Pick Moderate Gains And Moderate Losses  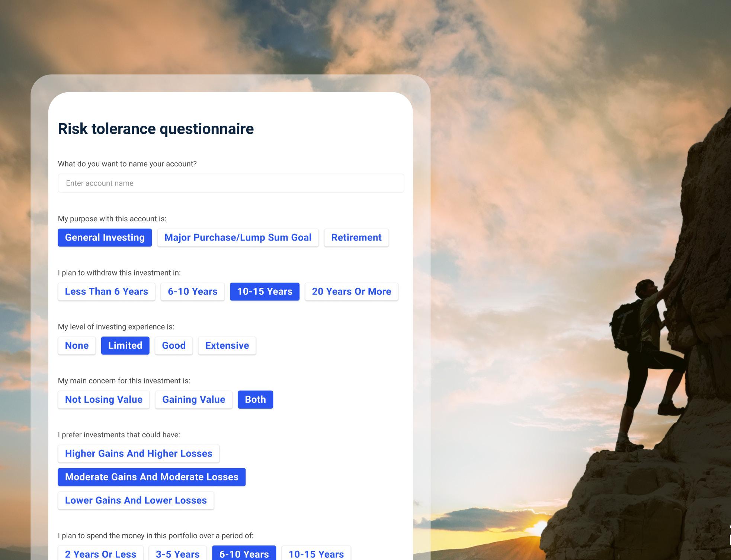(151, 477)
